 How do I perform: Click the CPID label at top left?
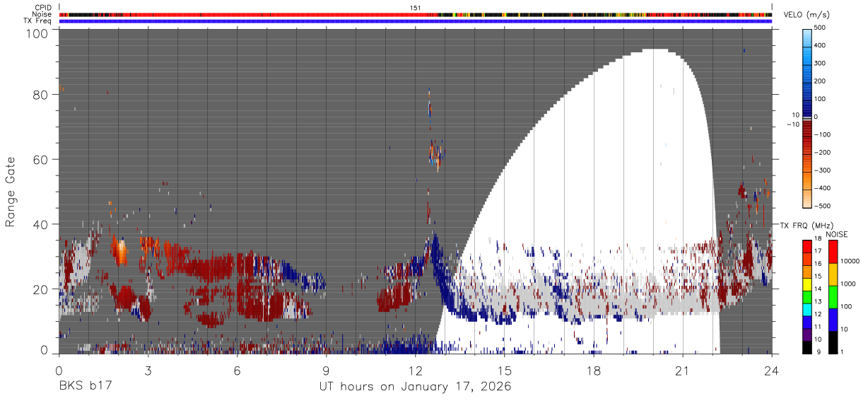coord(43,8)
